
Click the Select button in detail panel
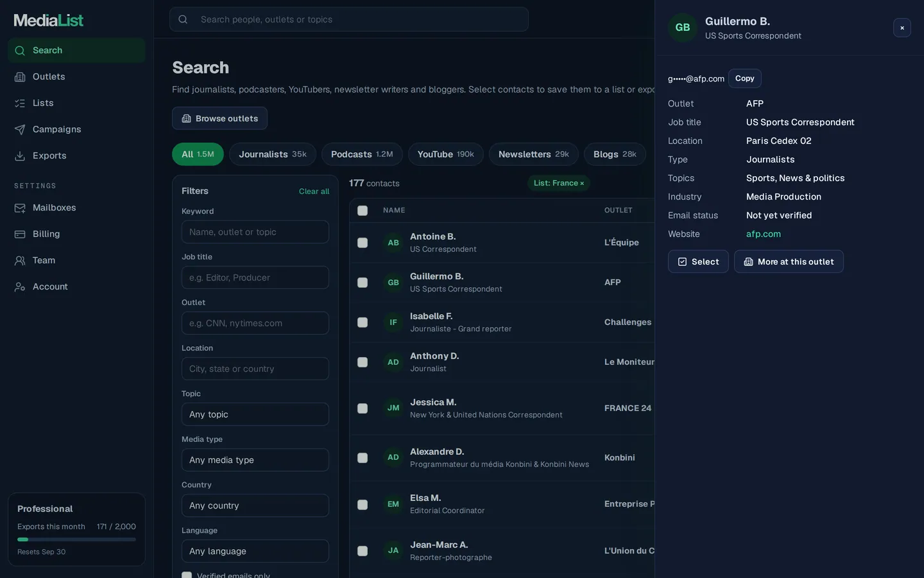point(698,261)
